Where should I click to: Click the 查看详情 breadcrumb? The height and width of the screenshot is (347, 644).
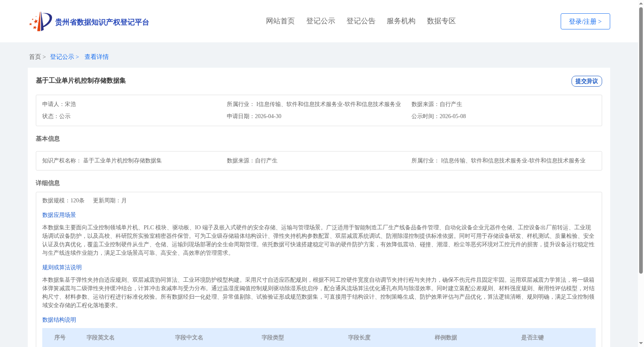(97, 57)
